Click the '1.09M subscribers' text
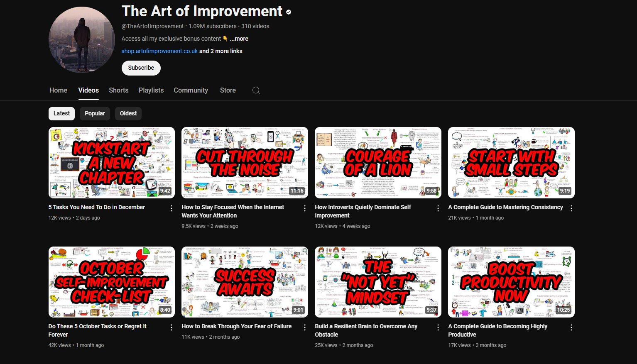Image resolution: width=637 pixels, height=364 pixels. click(x=213, y=26)
